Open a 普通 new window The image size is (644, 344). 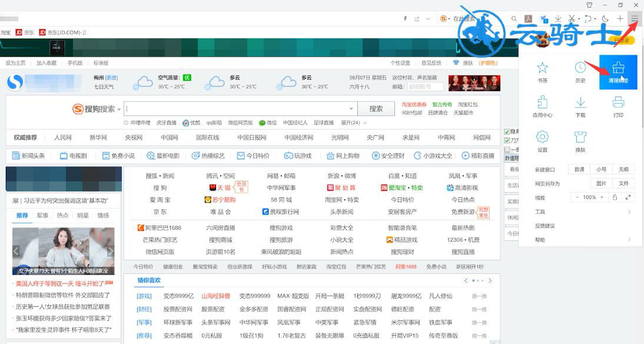[579, 169]
